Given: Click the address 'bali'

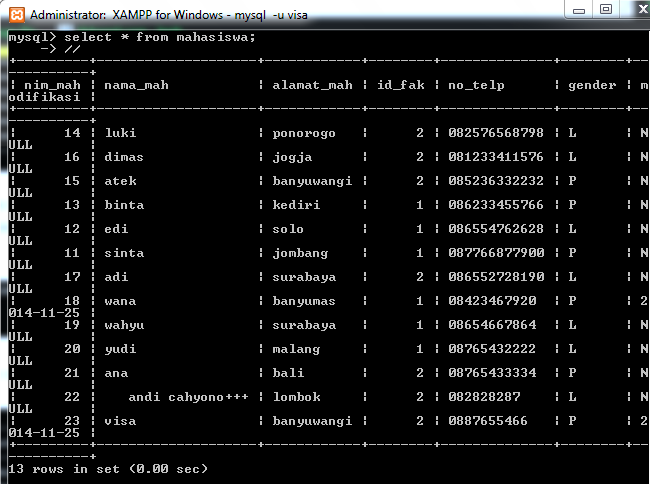Looking at the screenshot, I should 288,373.
